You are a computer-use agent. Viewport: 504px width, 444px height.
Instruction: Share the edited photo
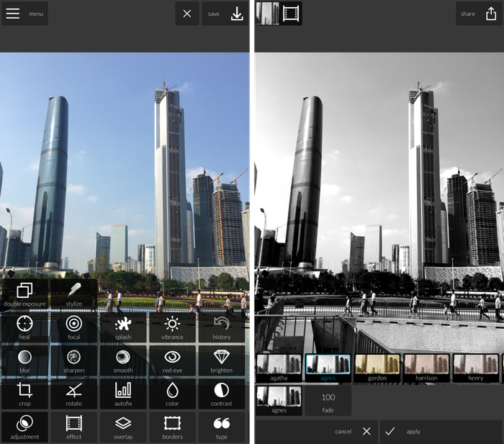click(479, 14)
